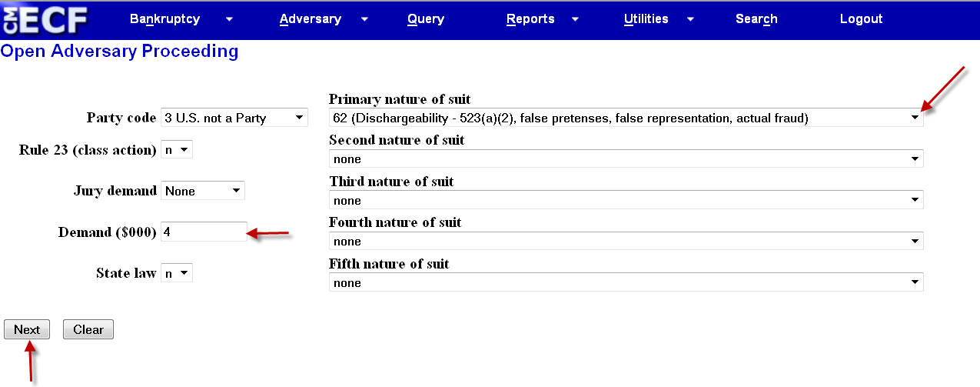Click the Demand ($000) input field

point(204,232)
